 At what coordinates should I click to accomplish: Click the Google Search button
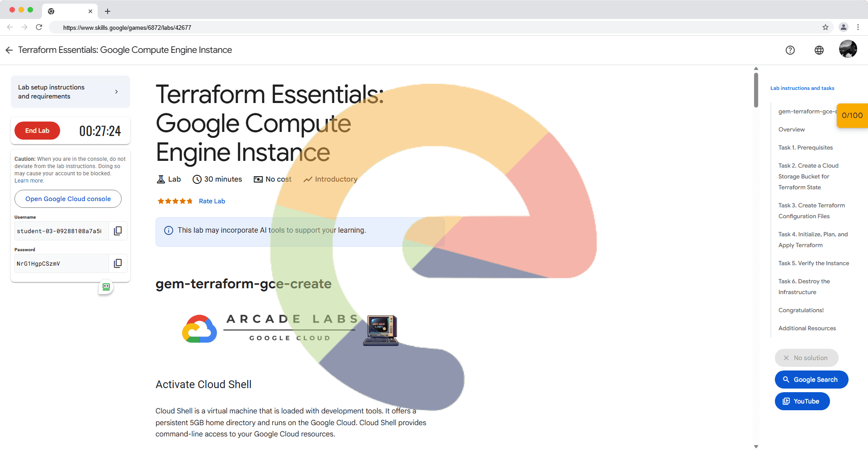(x=811, y=380)
